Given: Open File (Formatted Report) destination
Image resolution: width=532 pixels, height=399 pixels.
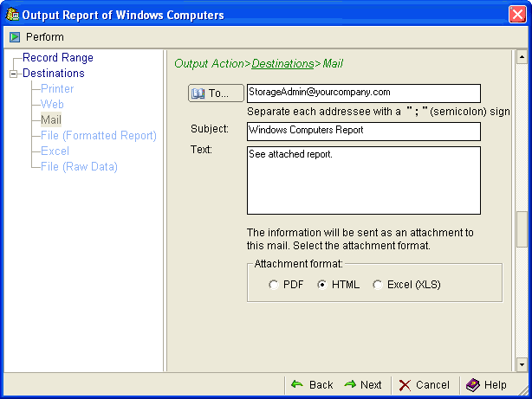Looking at the screenshot, I should [x=99, y=136].
